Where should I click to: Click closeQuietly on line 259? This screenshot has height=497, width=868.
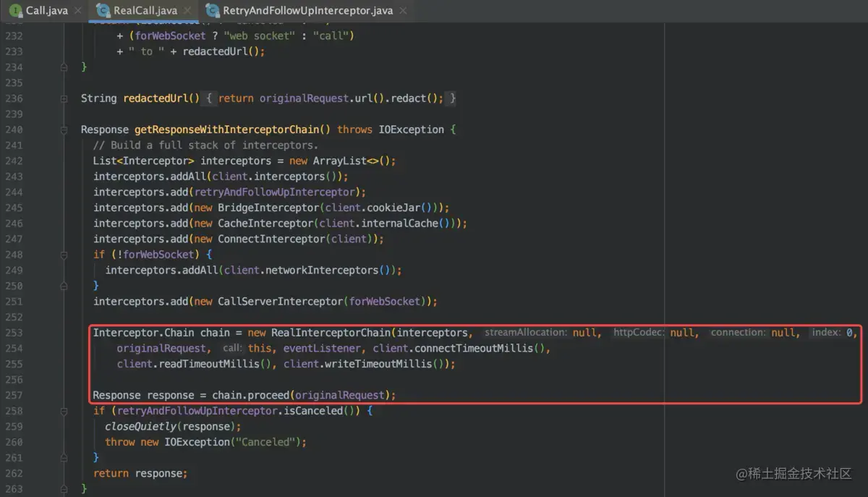(x=140, y=427)
